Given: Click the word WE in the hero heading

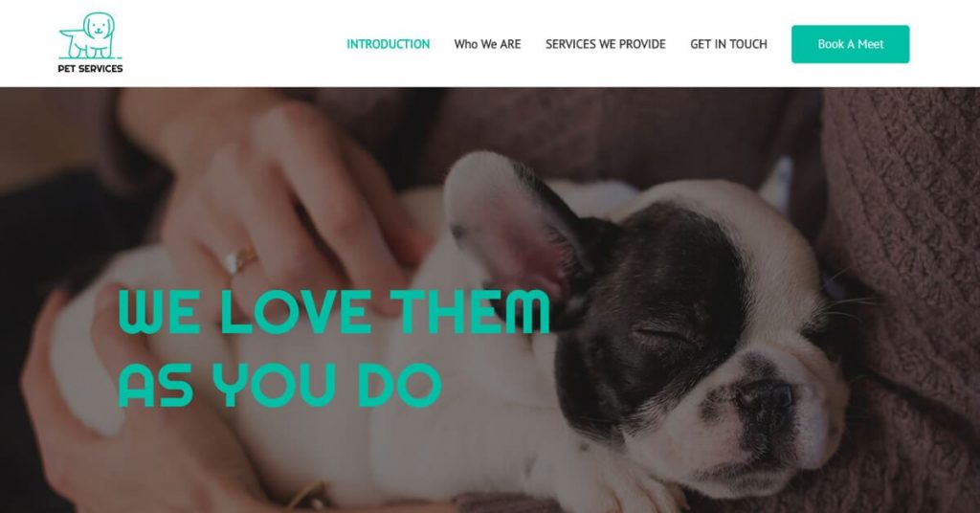Looking at the screenshot, I should pos(160,311).
